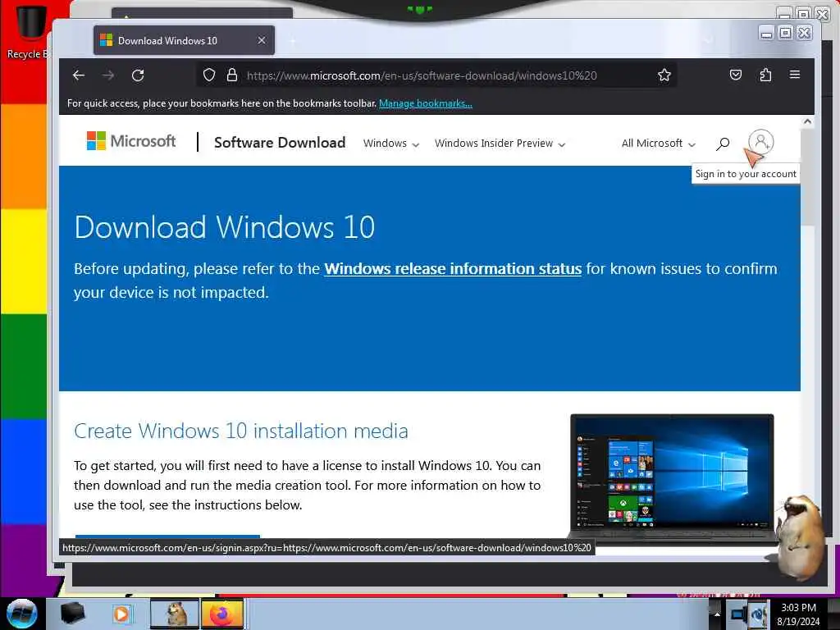Open the tracking protection shield icon
The image size is (840, 630).
coord(209,75)
